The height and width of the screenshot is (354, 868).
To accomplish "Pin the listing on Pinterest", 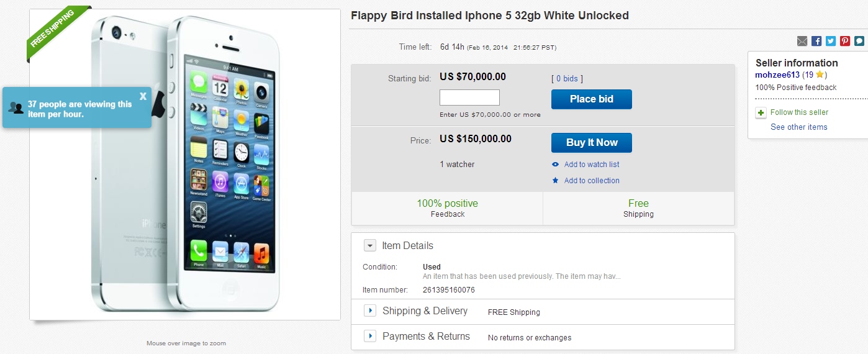I will (x=845, y=41).
